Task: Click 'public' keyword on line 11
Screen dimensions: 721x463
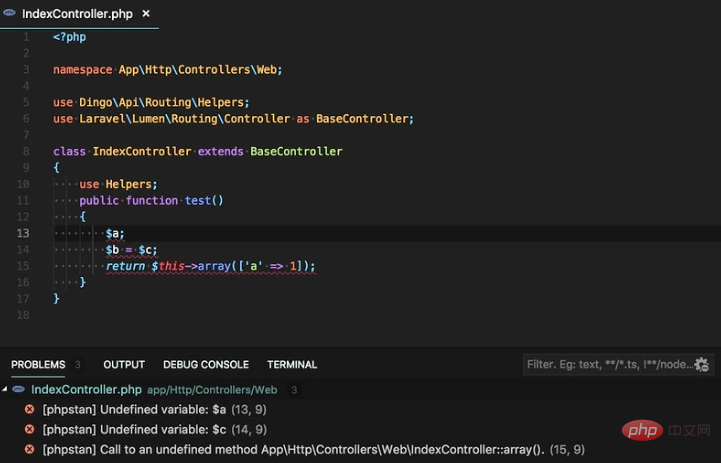Action: (99, 200)
